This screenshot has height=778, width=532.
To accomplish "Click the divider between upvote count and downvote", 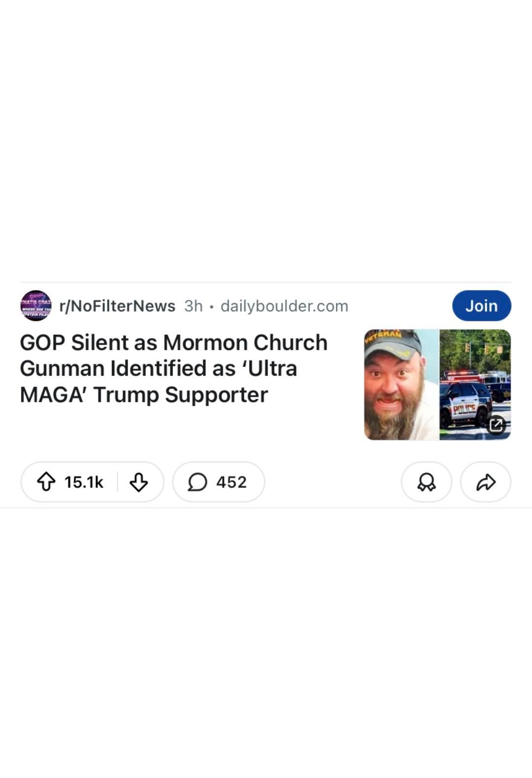I will tap(118, 482).
